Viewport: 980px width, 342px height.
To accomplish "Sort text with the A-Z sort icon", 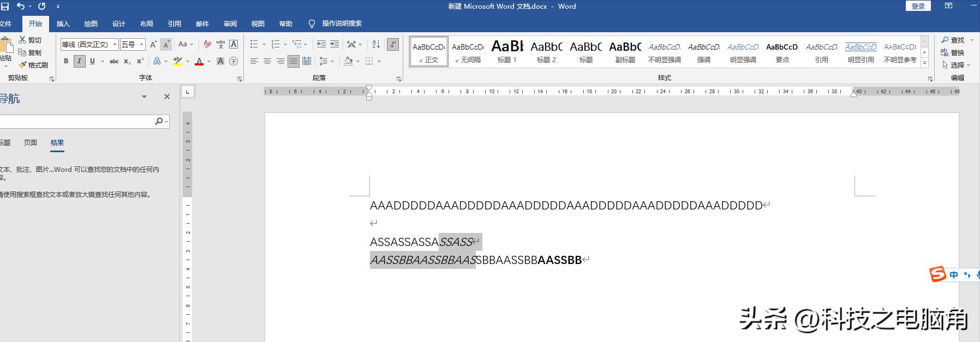I will 376,44.
